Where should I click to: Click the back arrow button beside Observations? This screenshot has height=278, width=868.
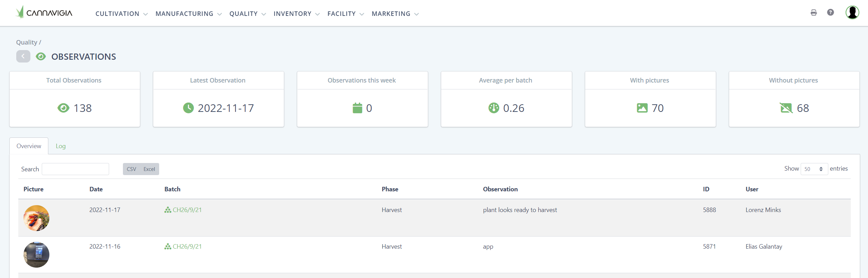[23, 56]
